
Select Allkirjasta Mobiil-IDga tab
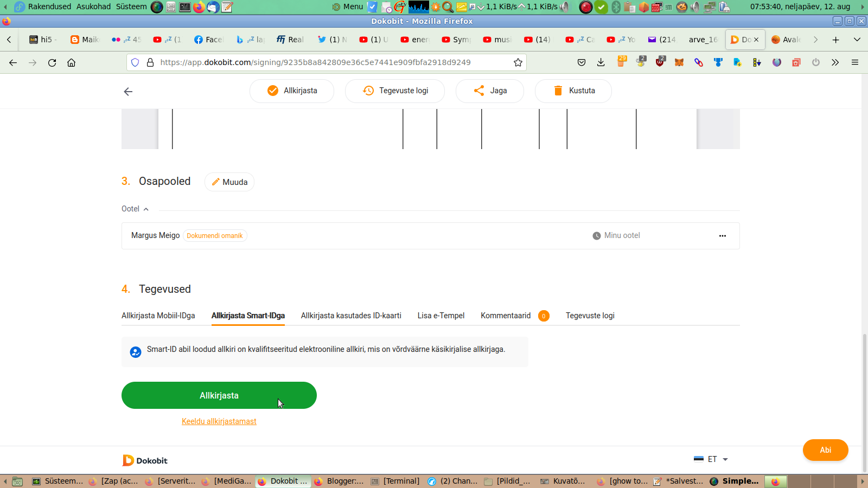point(158,316)
